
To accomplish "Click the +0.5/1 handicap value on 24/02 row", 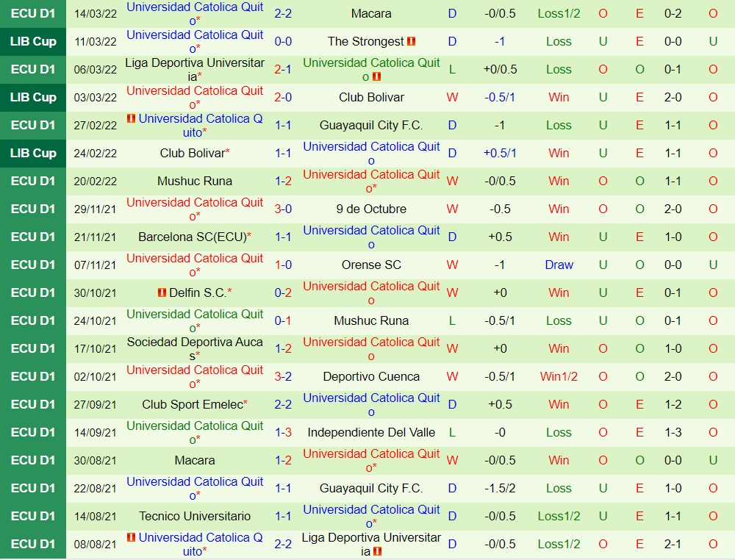I will [500, 153].
